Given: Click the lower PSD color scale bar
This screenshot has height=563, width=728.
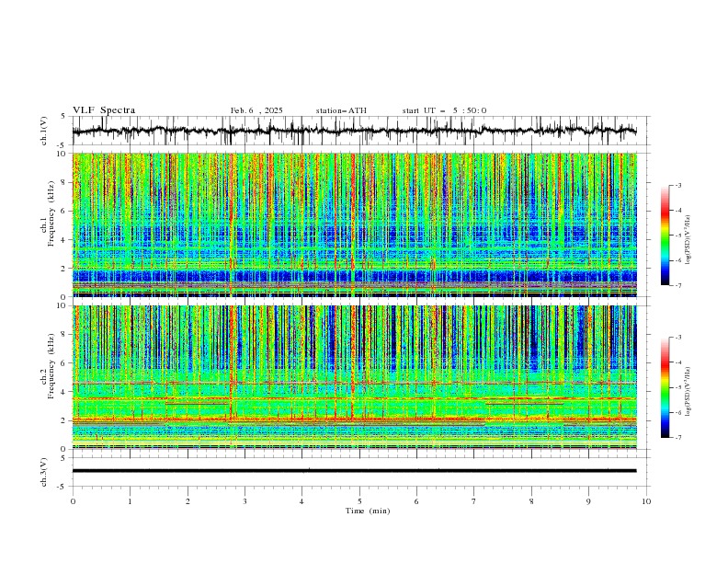Looking at the screenshot, I should pyautogui.click(x=665, y=387).
